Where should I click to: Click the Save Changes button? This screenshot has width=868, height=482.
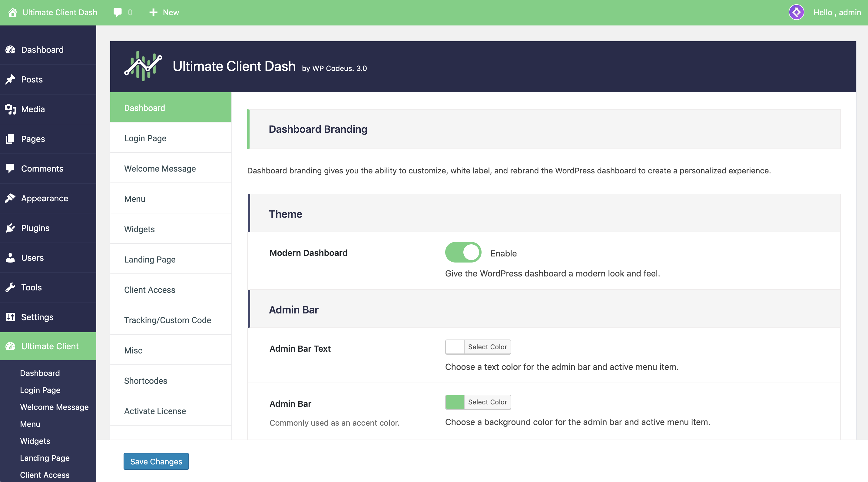(x=156, y=461)
